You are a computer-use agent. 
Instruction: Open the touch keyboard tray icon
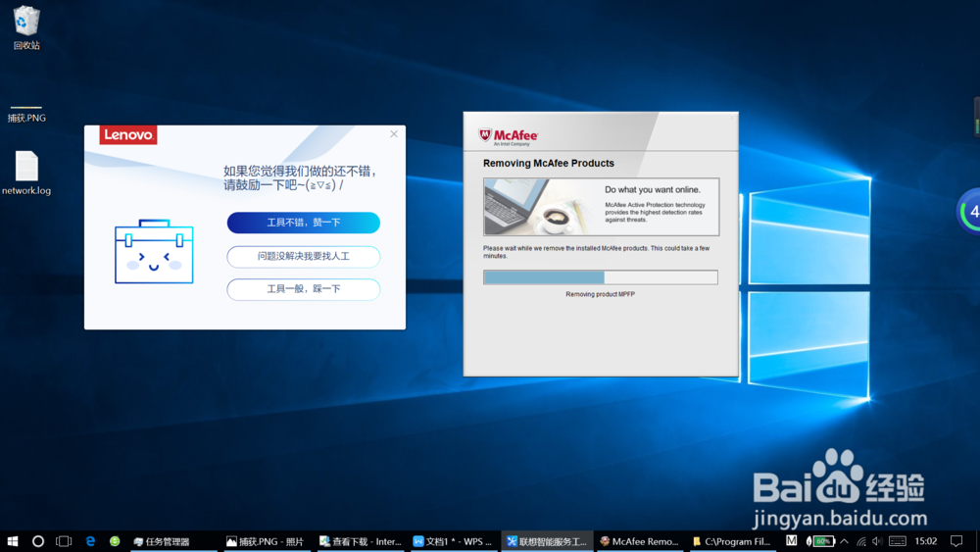898,541
